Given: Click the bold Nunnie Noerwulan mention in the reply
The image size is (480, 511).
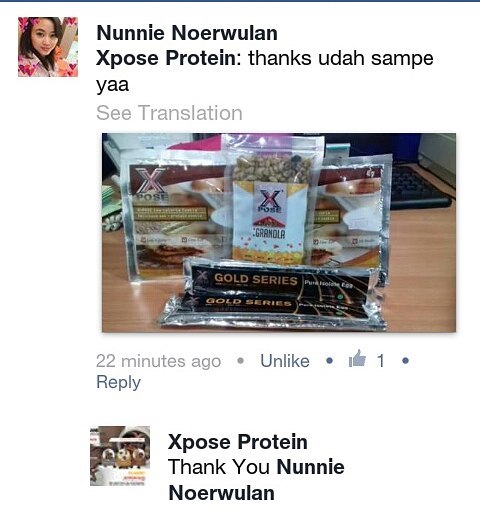Looking at the screenshot, I should click(256, 480).
